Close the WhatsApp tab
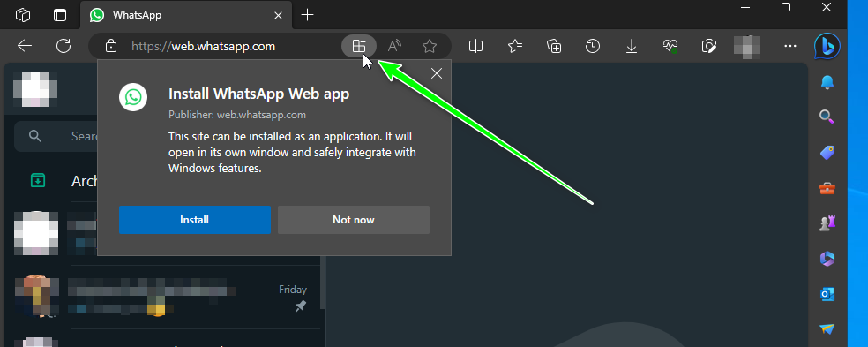868x347 pixels. 279,15
